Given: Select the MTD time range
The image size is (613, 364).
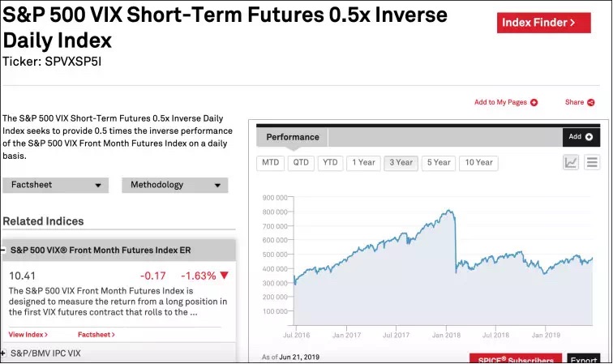Looking at the screenshot, I should click(271, 163).
